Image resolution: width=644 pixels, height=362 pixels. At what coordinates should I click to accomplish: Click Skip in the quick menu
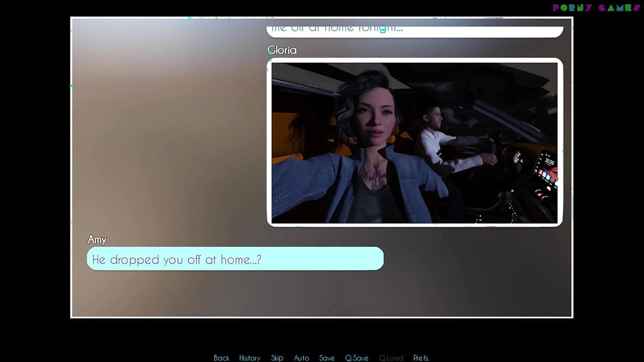pos(277,358)
